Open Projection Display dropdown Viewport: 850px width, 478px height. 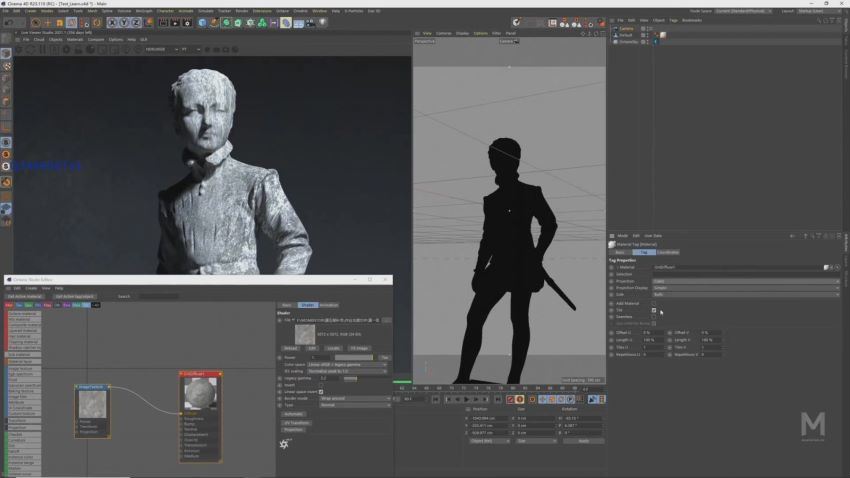click(x=746, y=288)
